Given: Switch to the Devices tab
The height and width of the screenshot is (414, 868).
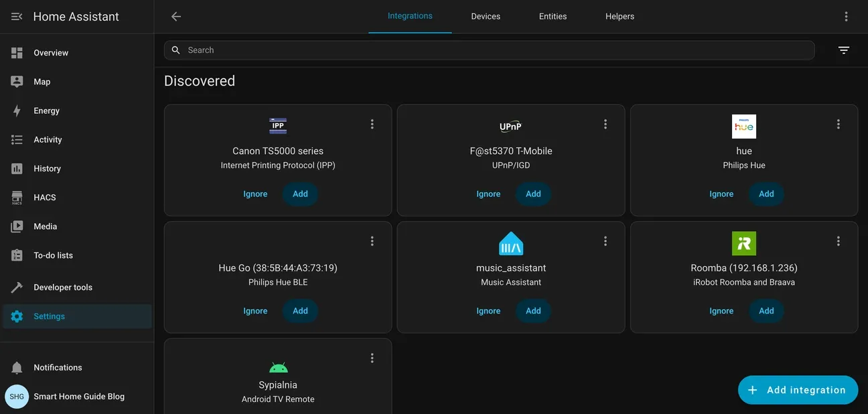Looking at the screenshot, I should (486, 16).
